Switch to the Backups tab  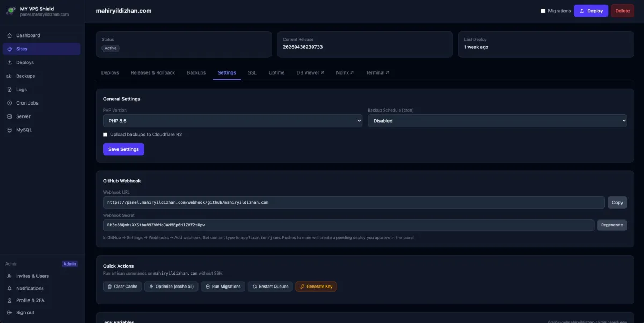[196, 72]
